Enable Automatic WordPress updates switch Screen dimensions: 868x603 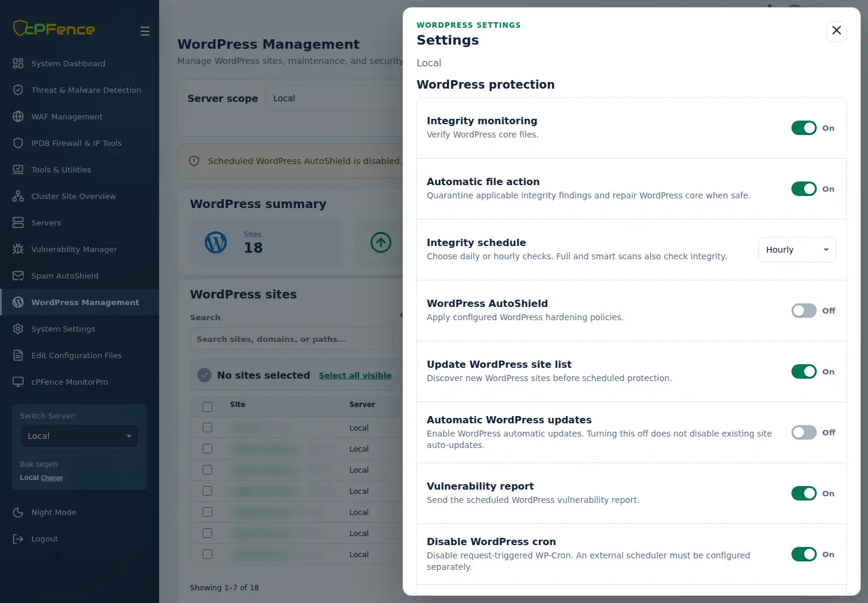(804, 432)
